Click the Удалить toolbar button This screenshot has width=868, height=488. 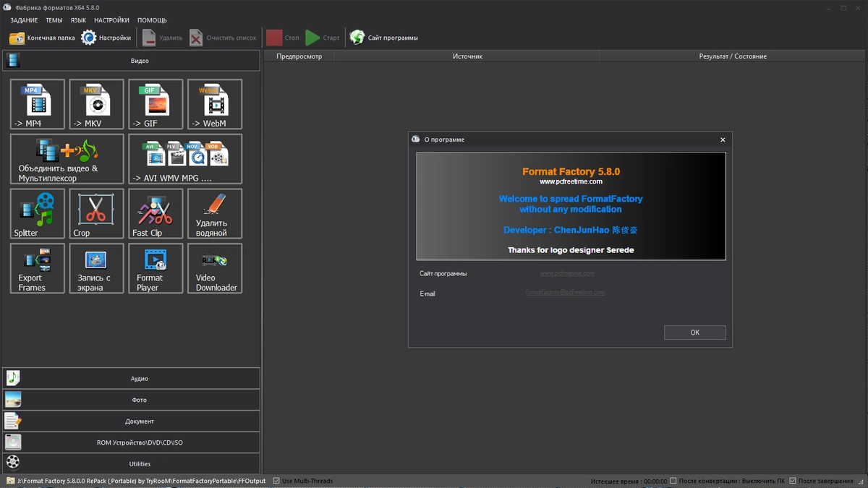pos(162,38)
